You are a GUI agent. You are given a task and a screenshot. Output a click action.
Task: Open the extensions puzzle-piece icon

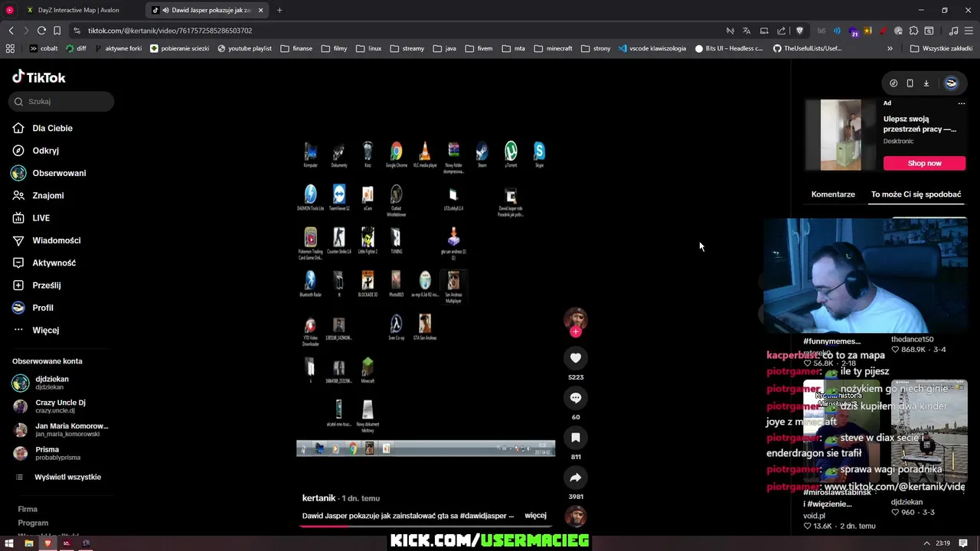click(x=913, y=31)
